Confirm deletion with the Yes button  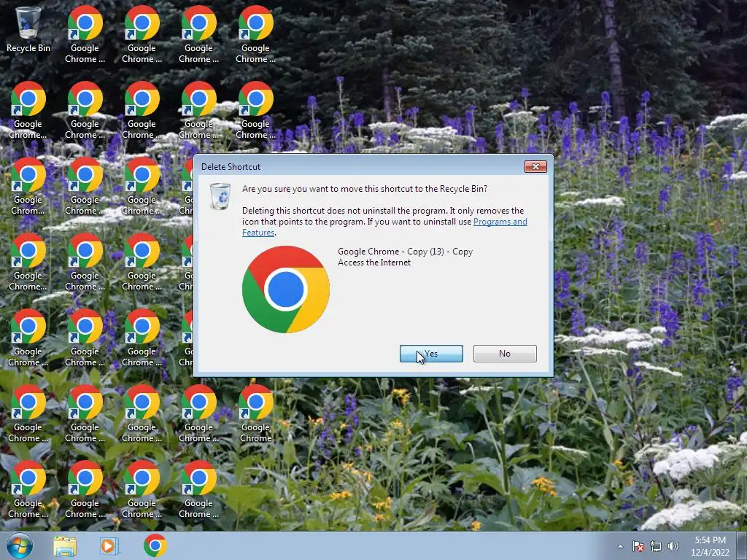(431, 354)
